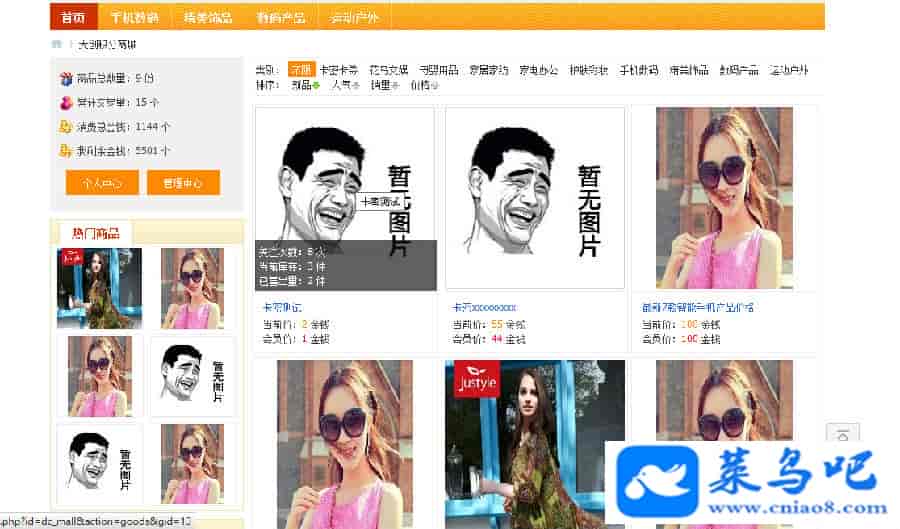Open the Justyle dress product thumbnail
This screenshot has width=900, height=529.
pos(535,440)
